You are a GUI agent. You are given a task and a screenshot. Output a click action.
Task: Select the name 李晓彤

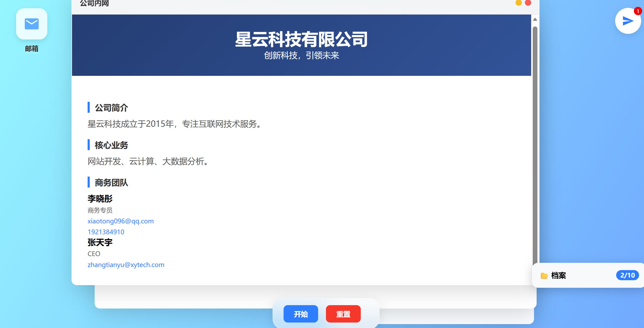point(100,199)
